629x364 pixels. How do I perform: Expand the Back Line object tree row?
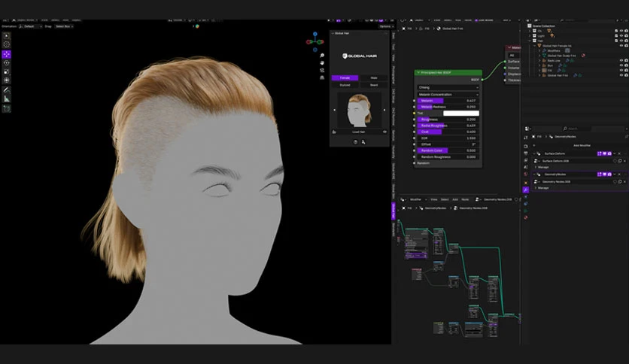(539, 60)
